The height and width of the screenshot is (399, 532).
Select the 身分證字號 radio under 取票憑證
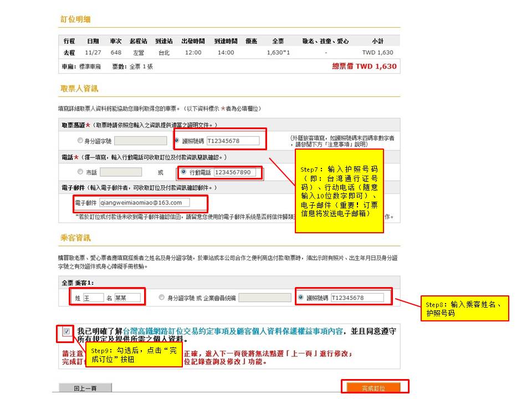tap(81, 141)
